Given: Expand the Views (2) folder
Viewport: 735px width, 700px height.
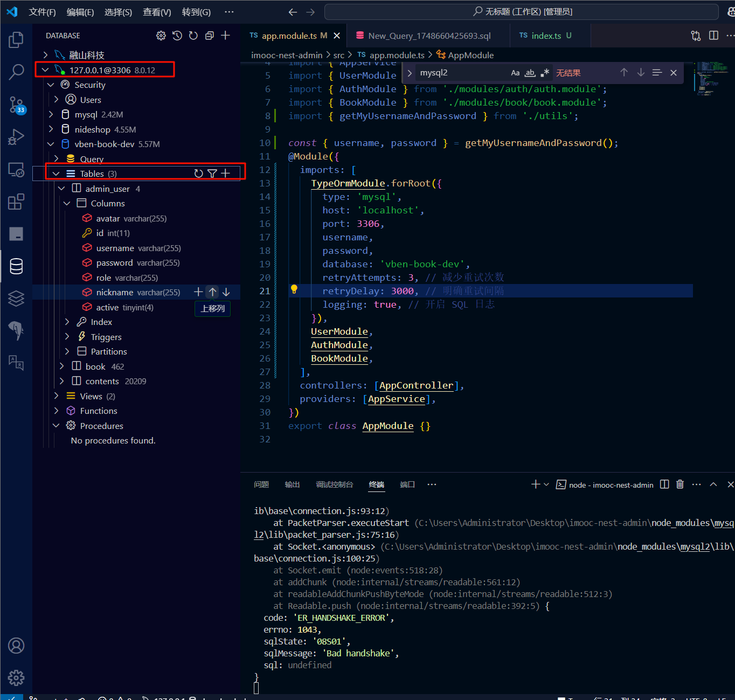Looking at the screenshot, I should [56, 396].
